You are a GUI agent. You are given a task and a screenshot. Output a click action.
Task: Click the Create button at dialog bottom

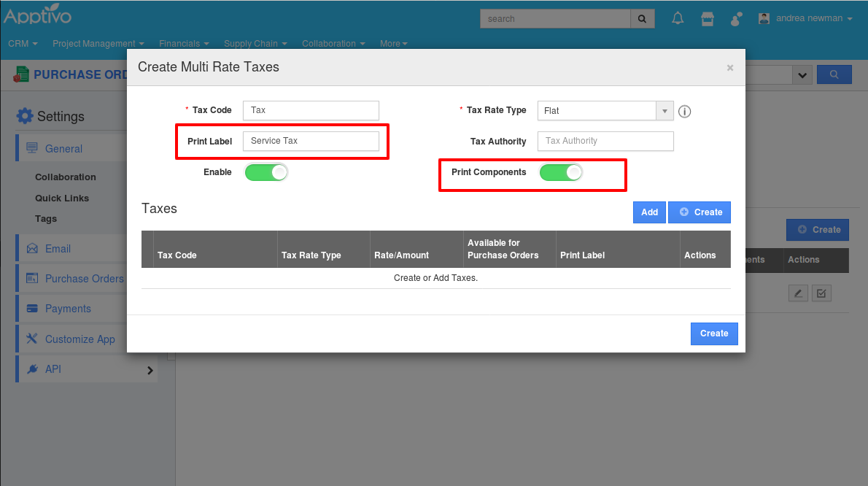click(714, 333)
